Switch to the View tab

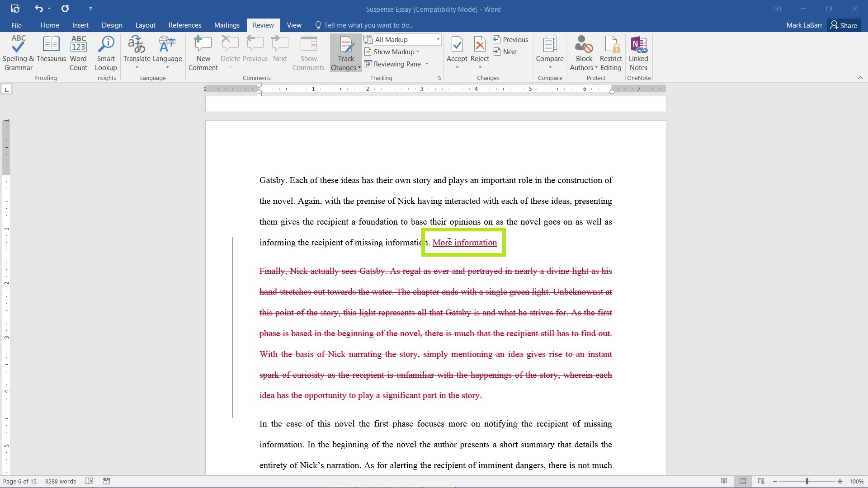point(294,25)
